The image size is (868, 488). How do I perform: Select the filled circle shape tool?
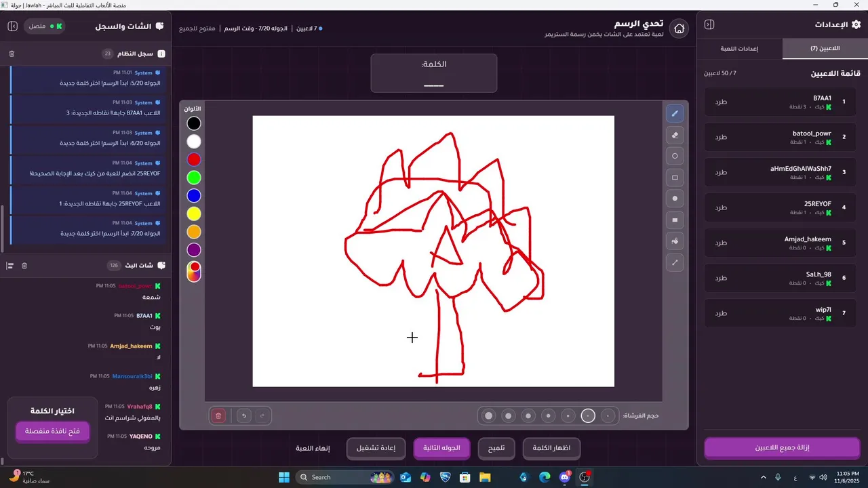[675, 199]
